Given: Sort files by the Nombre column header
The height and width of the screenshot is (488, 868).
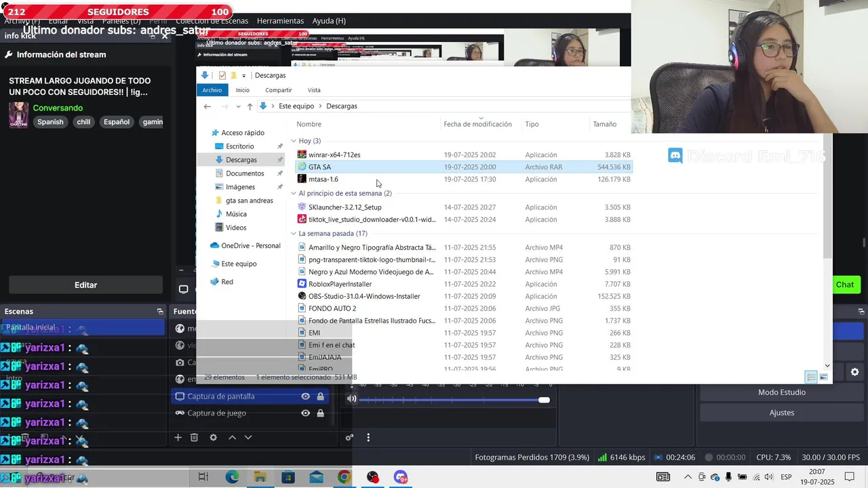Looking at the screenshot, I should coord(309,124).
